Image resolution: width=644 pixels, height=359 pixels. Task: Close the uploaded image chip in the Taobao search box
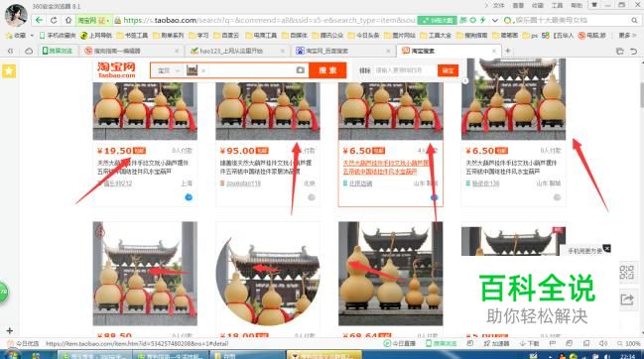point(202,70)
